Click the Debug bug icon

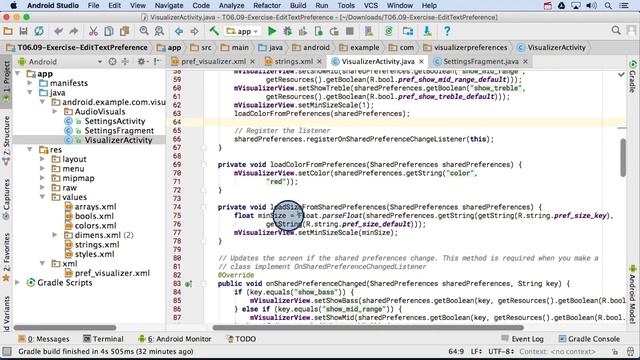(287, 31)
